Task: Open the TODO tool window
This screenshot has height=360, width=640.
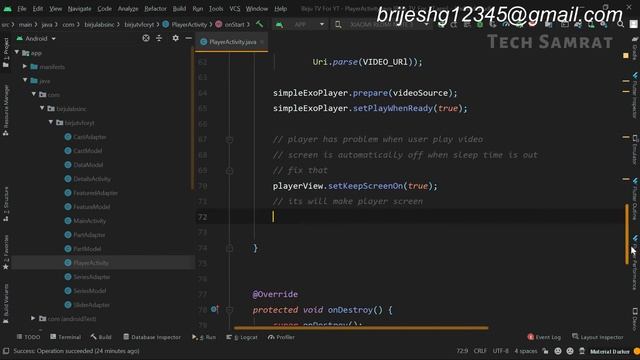Action: (x=28, y=337)
